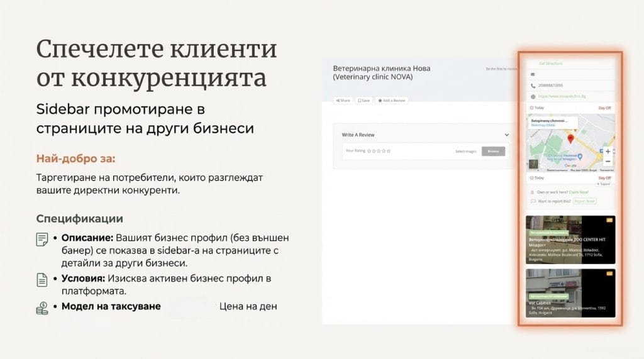644x359 pixels.
Task: Click the Expand hours button
Action: (x=604, y=184)
